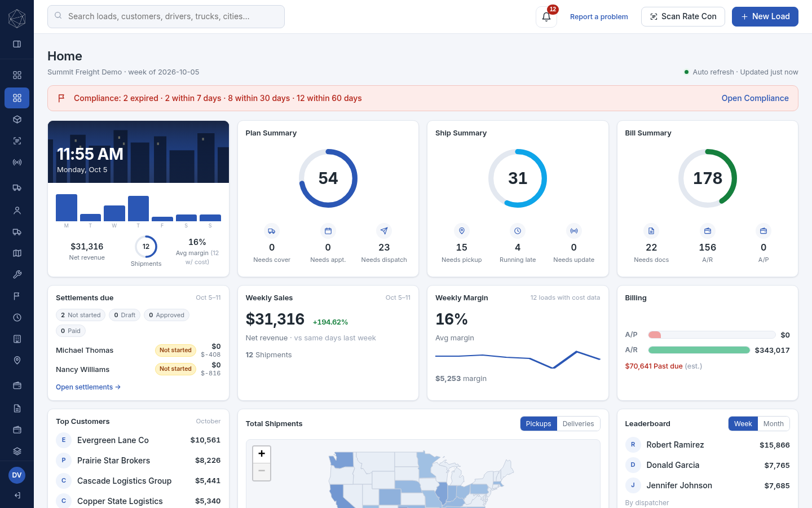This screenshot has height=508, width=812.
Task: Follow the Open settlements link
Action: [x=88, y=387]
